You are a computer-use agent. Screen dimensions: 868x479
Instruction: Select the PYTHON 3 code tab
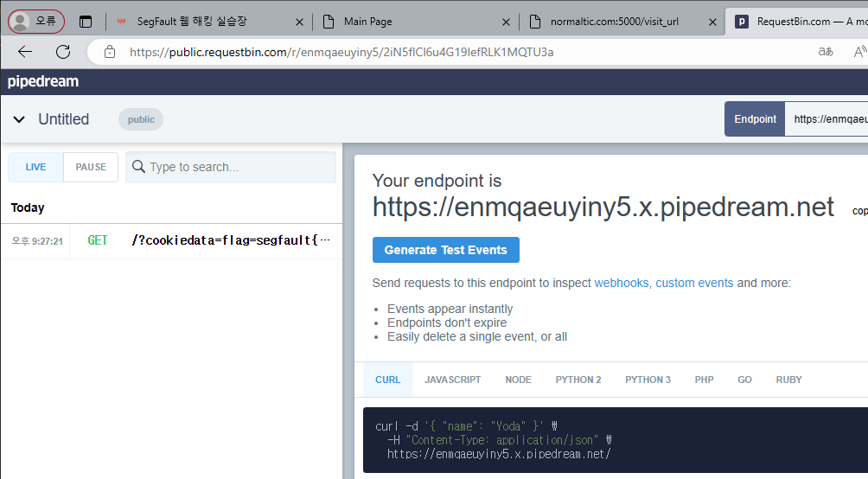(x=648, y=380)
